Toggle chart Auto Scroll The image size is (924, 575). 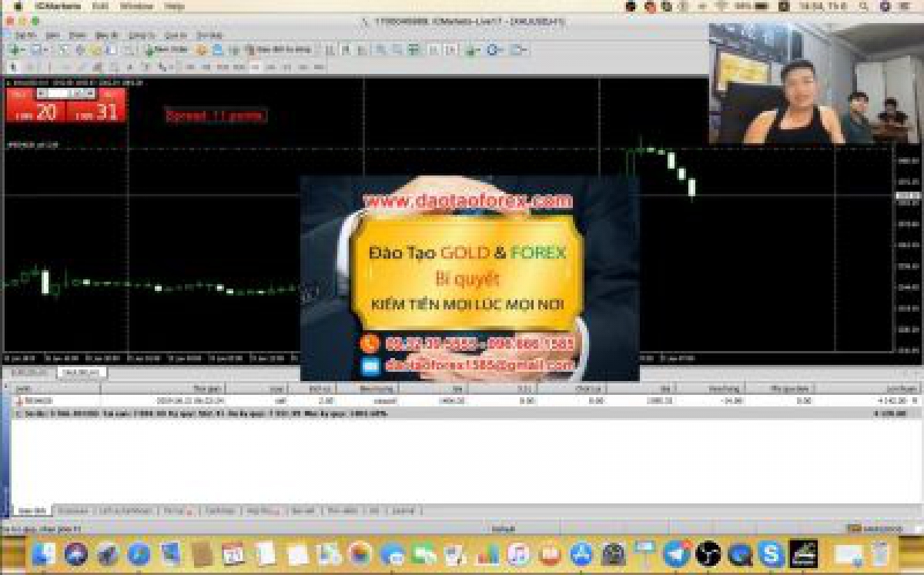[x=434, y=49]
